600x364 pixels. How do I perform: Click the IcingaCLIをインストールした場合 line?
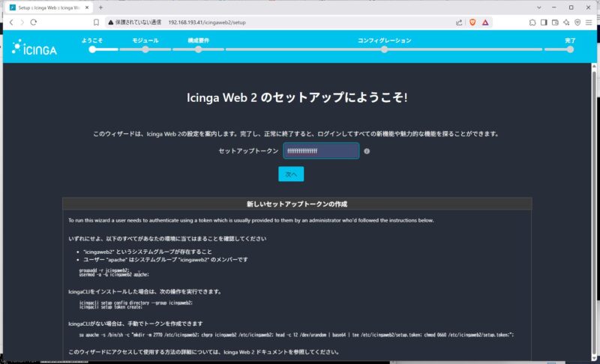pos(145,291)
